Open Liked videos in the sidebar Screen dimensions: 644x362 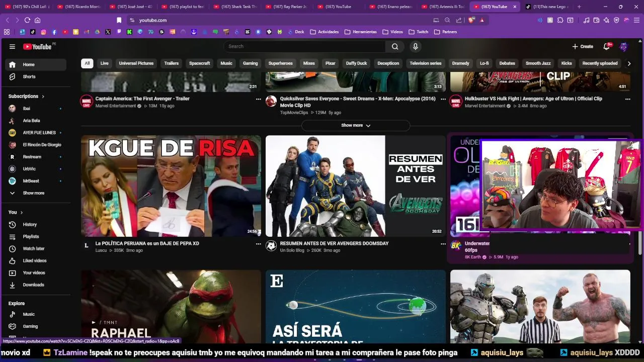35,260
